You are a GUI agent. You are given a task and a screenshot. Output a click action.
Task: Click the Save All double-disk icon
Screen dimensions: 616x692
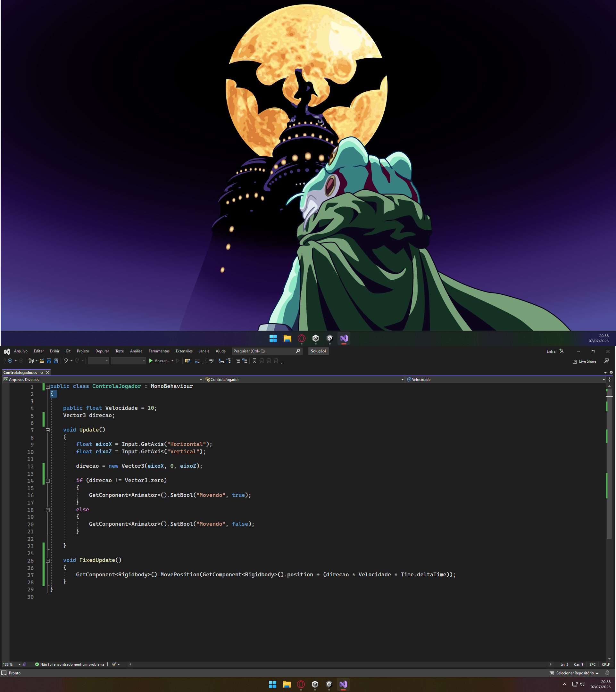click(x=56, y=361)
